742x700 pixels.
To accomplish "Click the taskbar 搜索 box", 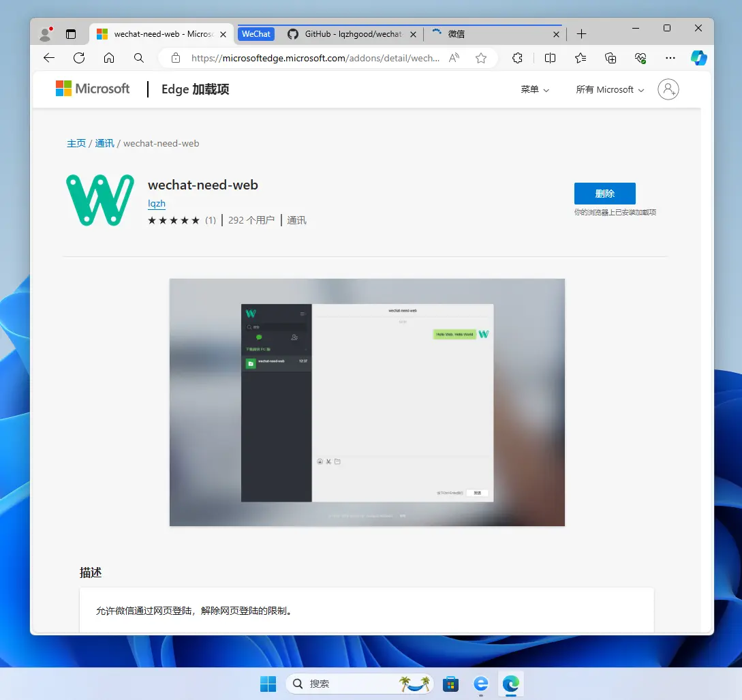I will (x=360, y=684).
